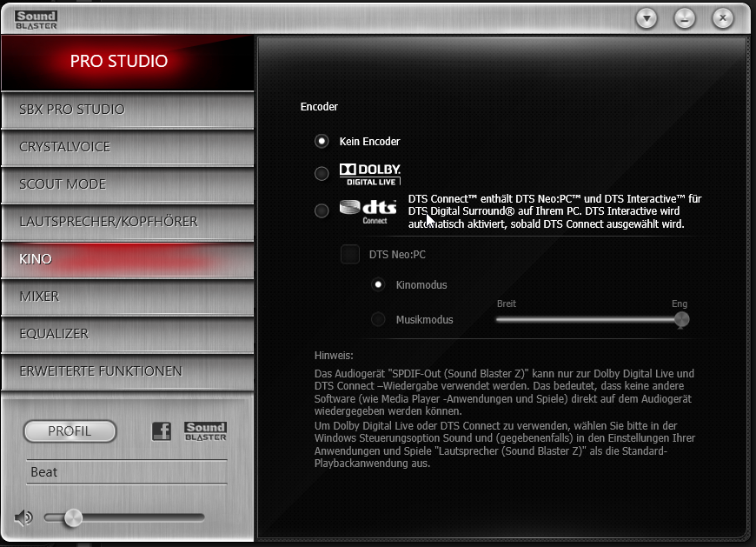Click the Kinomodus label text
This screenshot has height=547, width=756.
coord(421,285)
